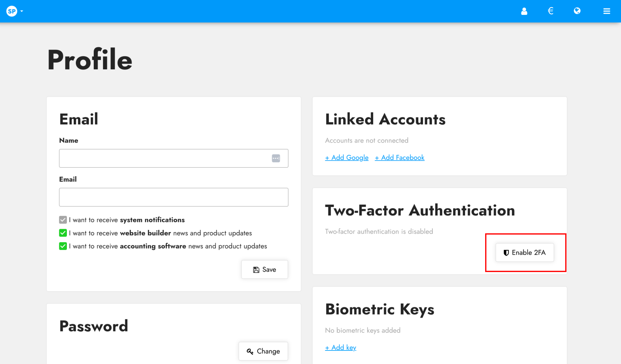Image resolution: width=621 pixels, height=364 pixels.
Task: Uncheck accounting software news updates
Action: click(x=63, y=246)
